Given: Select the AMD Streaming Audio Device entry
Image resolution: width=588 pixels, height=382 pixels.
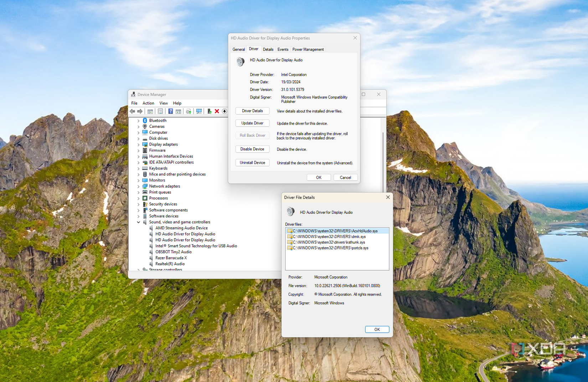Looking at the screenshot, I should tap(181, 228).
